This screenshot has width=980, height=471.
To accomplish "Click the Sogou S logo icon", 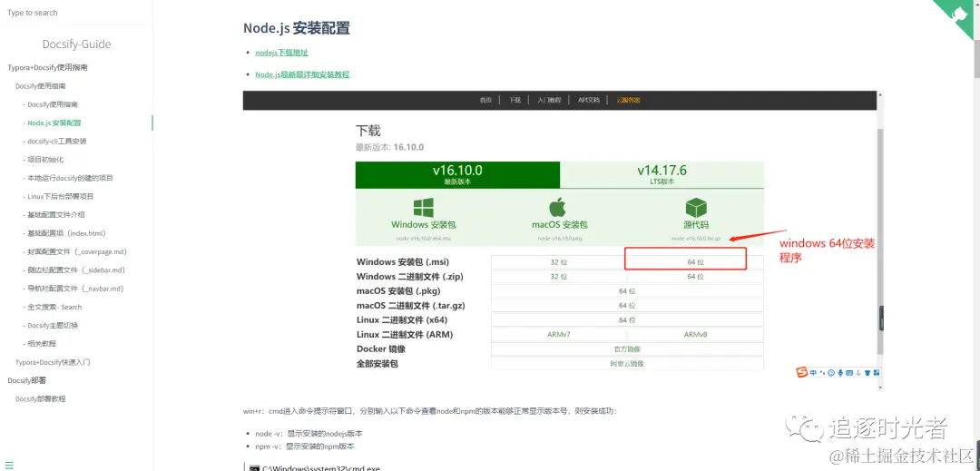I will pyautogui.click(x=802, y=372).
